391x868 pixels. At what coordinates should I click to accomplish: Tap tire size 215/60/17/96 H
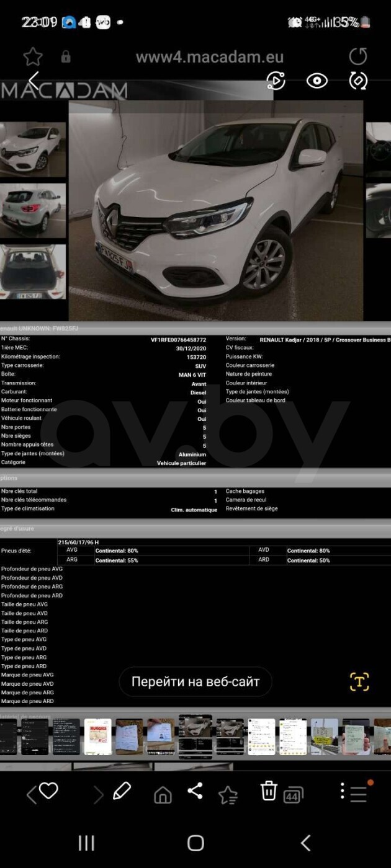[78, 542]
